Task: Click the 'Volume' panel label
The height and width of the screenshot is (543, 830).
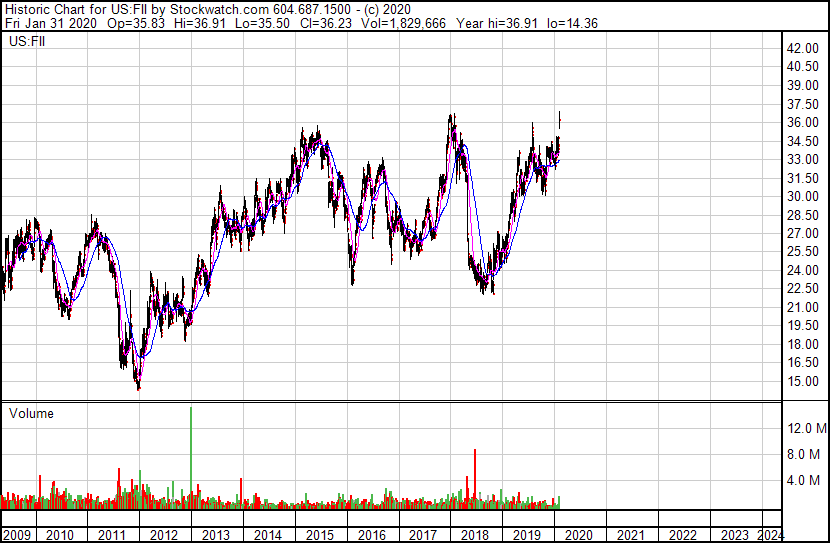Action: coord(31,413)
